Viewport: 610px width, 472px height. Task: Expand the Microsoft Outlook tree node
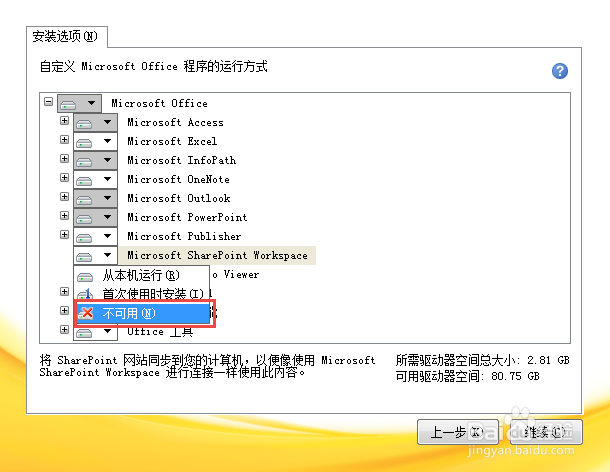[x=65, y=197]
